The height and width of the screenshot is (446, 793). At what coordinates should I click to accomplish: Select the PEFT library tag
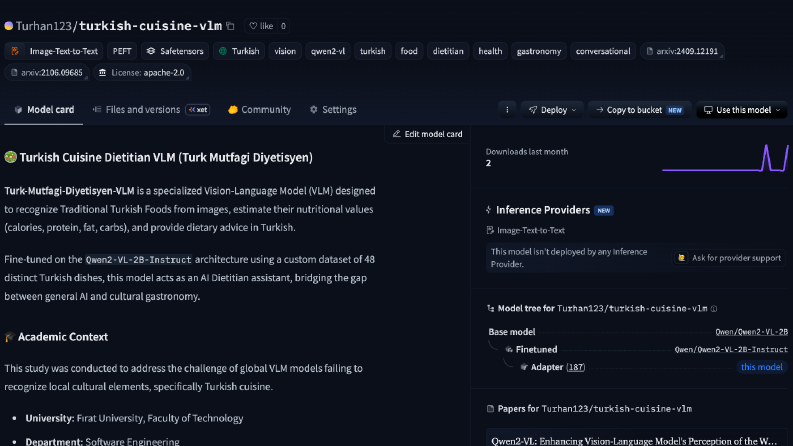click(122, 51)
